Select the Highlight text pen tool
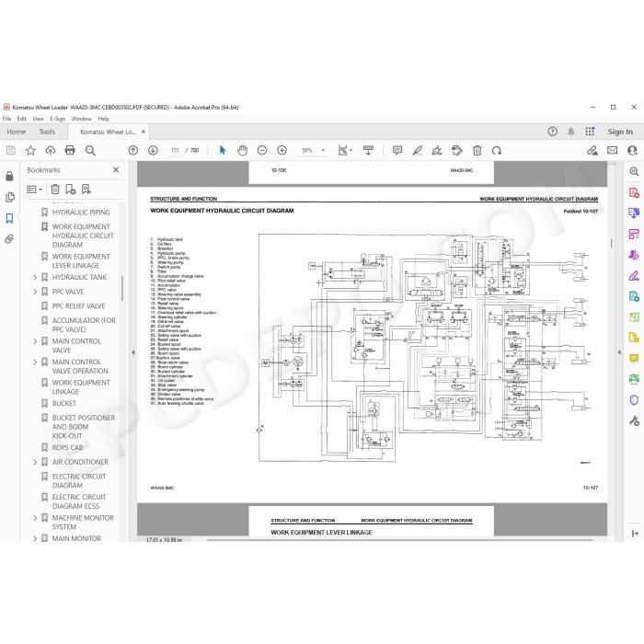Screen dimensions: 644x644 (x=418, y=150)
